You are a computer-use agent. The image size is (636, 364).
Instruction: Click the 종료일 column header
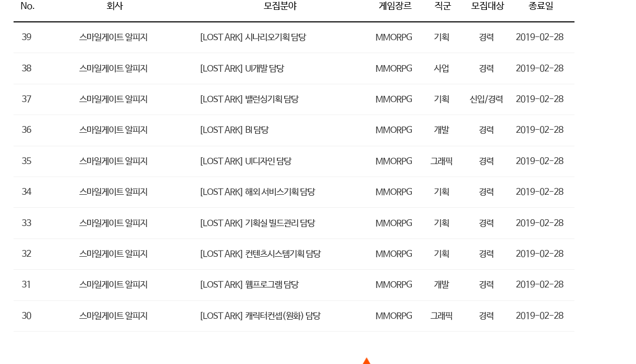(x=541, y=6)
